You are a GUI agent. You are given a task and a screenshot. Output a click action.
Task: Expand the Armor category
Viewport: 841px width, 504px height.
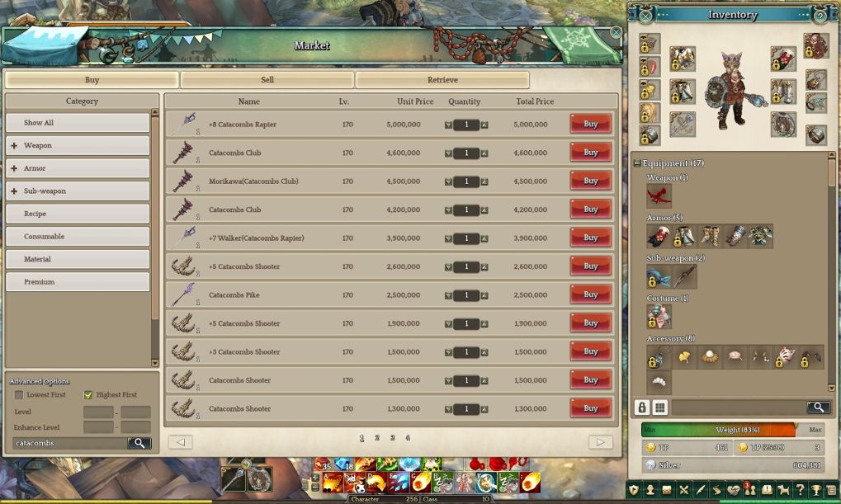click(14, 168)
